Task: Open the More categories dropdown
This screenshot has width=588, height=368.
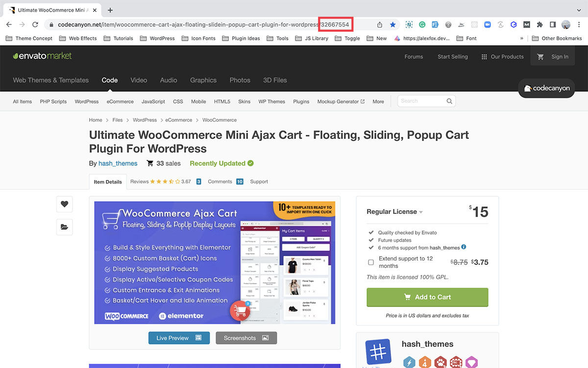Action: [378, 102]
